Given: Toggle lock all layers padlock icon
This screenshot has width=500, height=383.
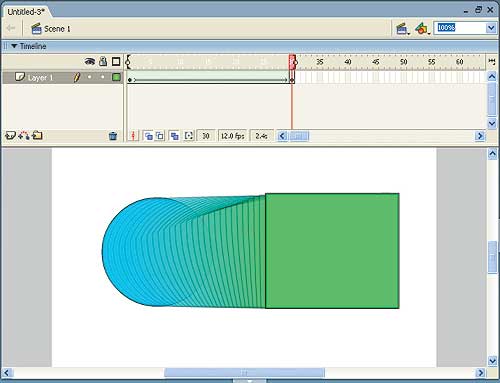Looking at the screenshot, I should (x=103, y=61).
